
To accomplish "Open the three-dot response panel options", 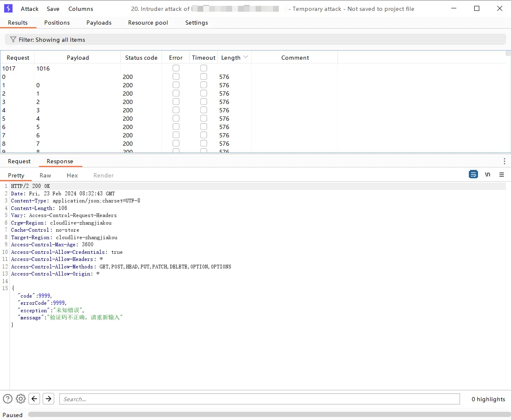I will pyautogui.click(x=504, y=161).
